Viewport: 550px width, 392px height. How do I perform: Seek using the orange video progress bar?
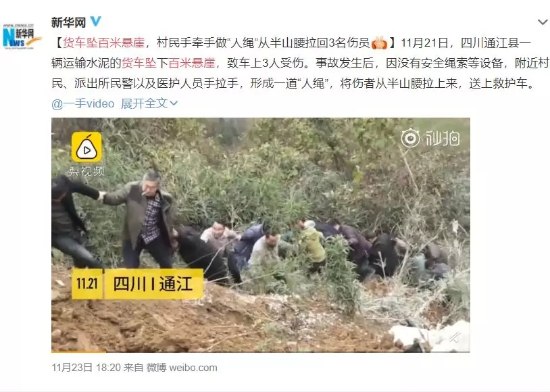tap(261, 351)
